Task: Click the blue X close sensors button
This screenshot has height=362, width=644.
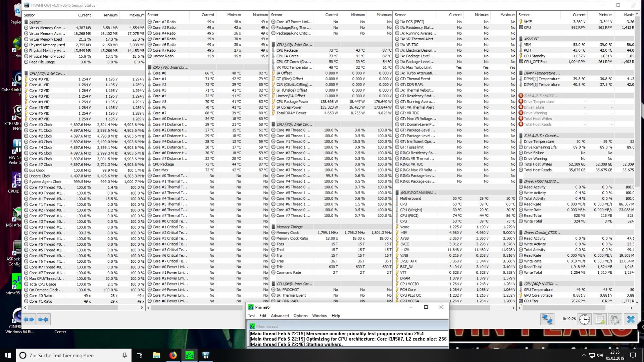Action: (631, 319)
